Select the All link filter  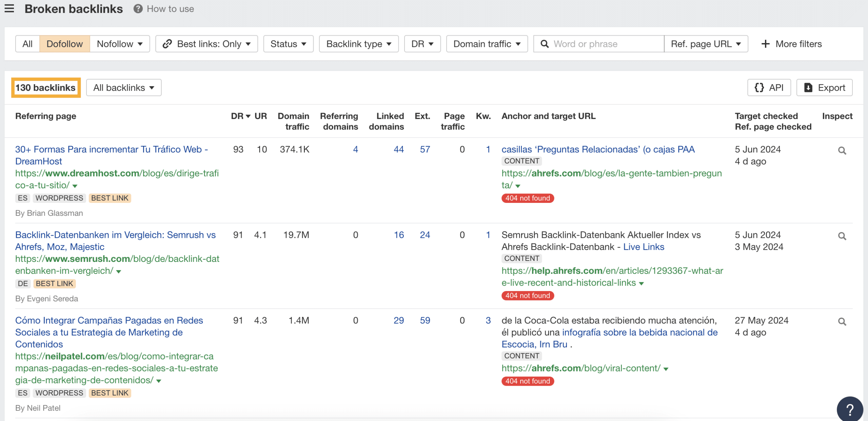click(27, 44)
